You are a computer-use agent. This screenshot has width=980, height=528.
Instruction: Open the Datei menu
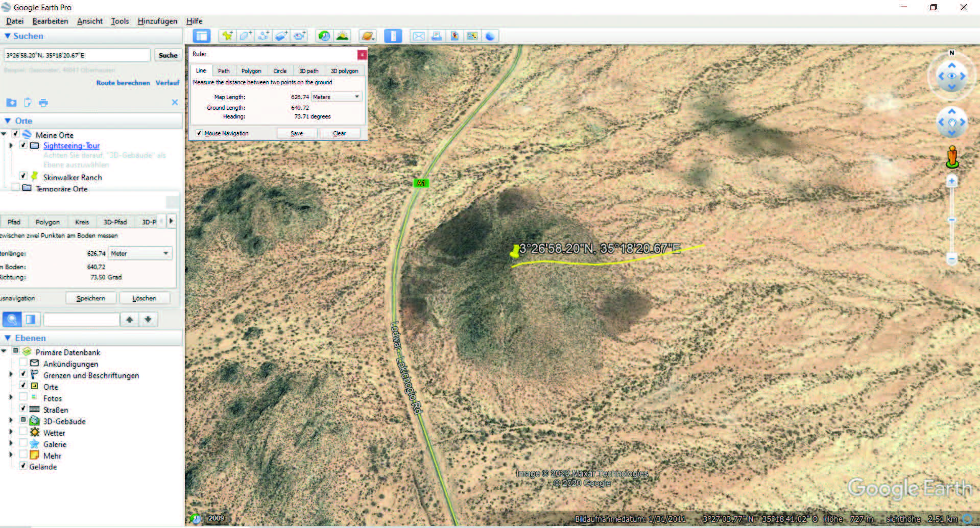(x=15, y=21)
